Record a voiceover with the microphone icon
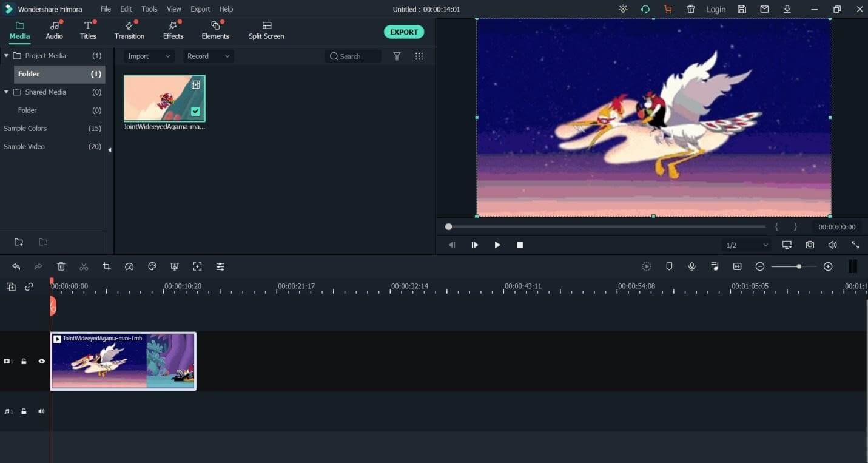Viewport: 868px width, 463px height. point(691,266)
